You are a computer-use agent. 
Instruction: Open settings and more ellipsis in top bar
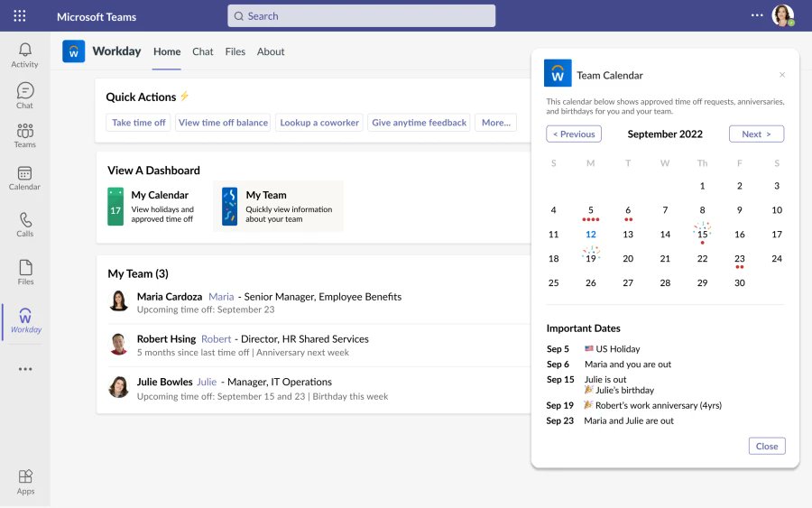[757, 15]
